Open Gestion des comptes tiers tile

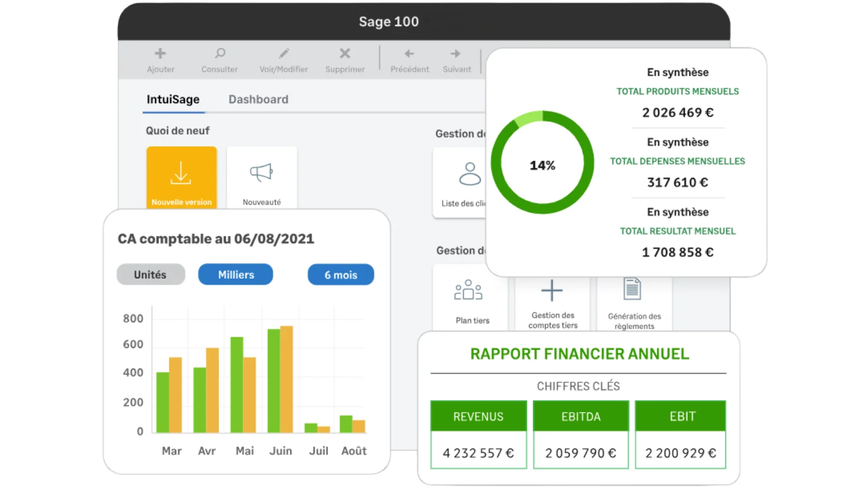(552, 303)
